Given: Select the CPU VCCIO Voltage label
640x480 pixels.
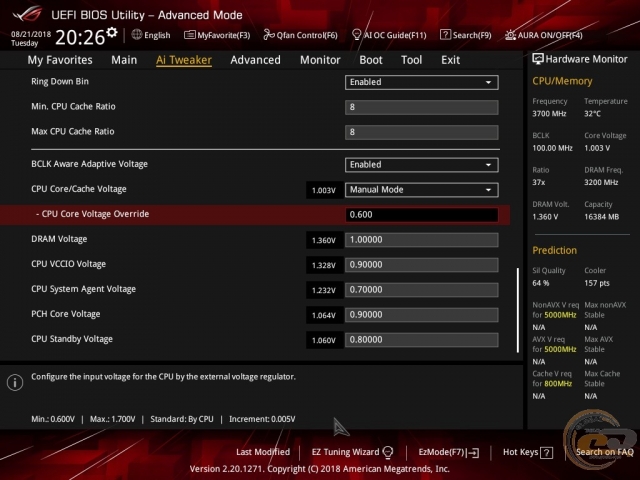Looking at the screenshot, I should click(69, 264).
